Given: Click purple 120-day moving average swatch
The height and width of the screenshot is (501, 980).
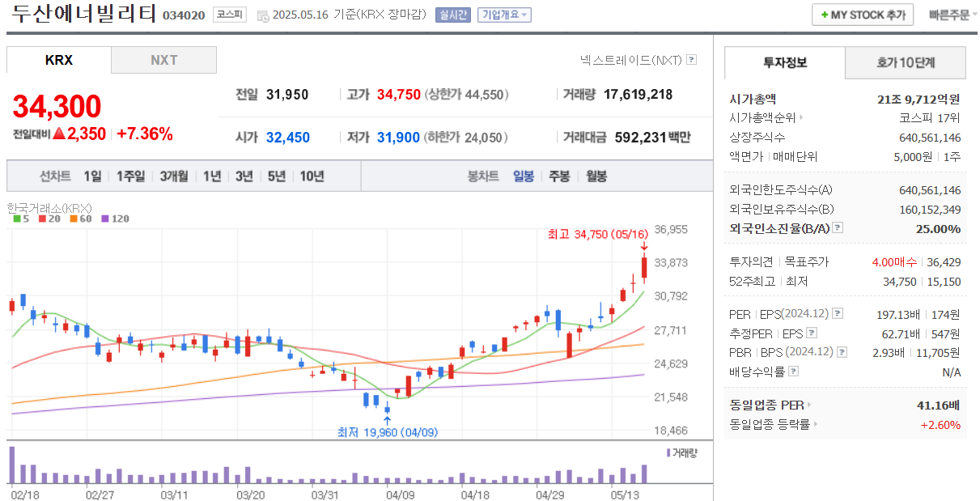Looking at the screenshot, I should 105,219.
